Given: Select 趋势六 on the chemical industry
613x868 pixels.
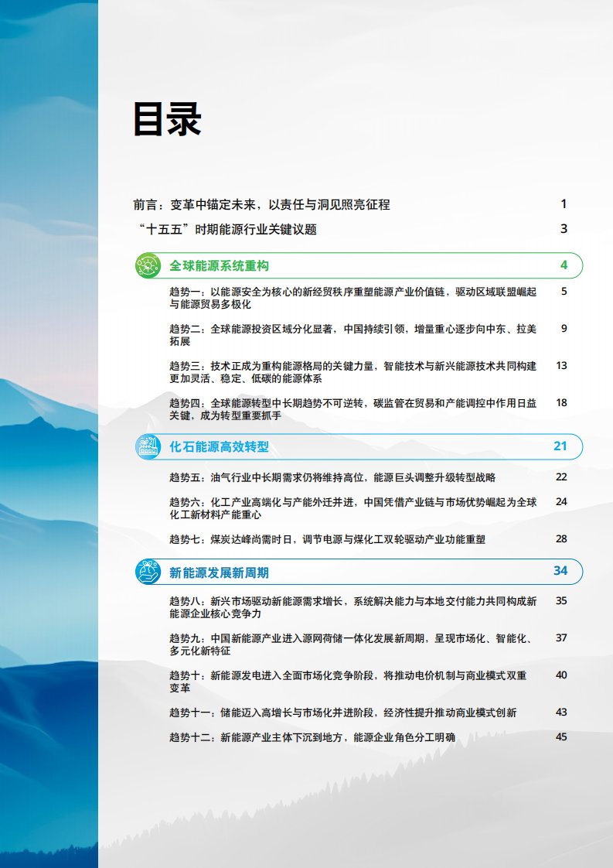Looking at the screenshot, I should point(352,508).
